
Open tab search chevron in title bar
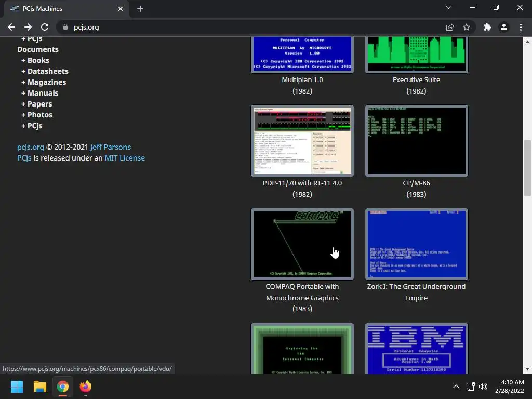pyautogui.click(x=448, y=7)
